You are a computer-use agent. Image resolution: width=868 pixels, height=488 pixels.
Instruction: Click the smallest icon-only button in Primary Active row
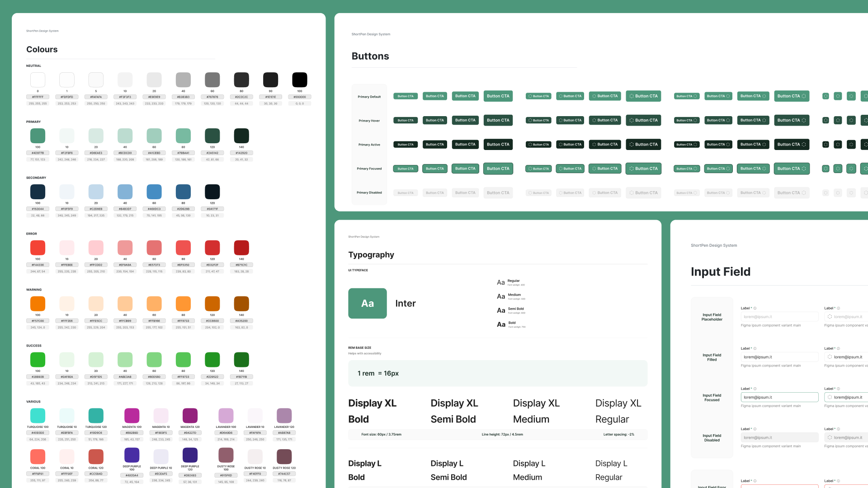pos(826,145)
